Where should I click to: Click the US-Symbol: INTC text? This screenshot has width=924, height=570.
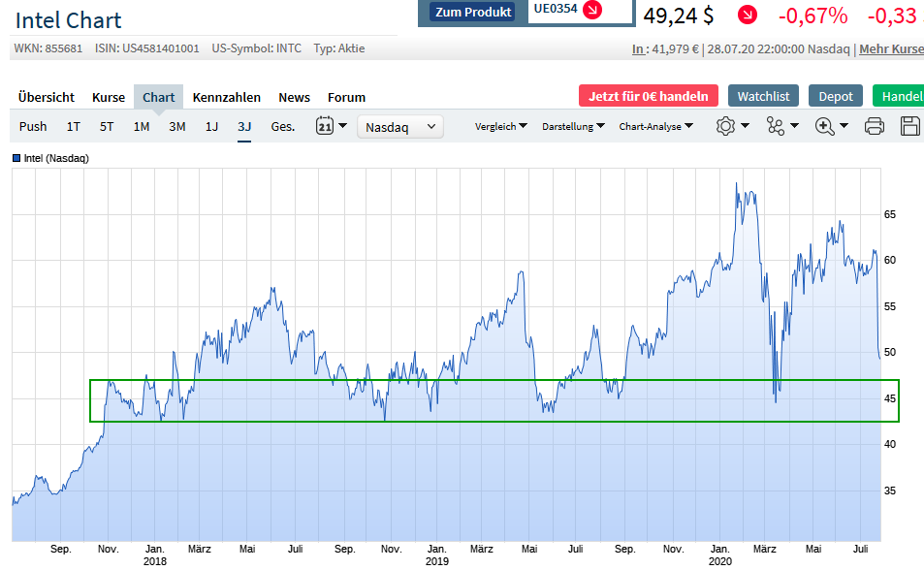coord(256,48)
